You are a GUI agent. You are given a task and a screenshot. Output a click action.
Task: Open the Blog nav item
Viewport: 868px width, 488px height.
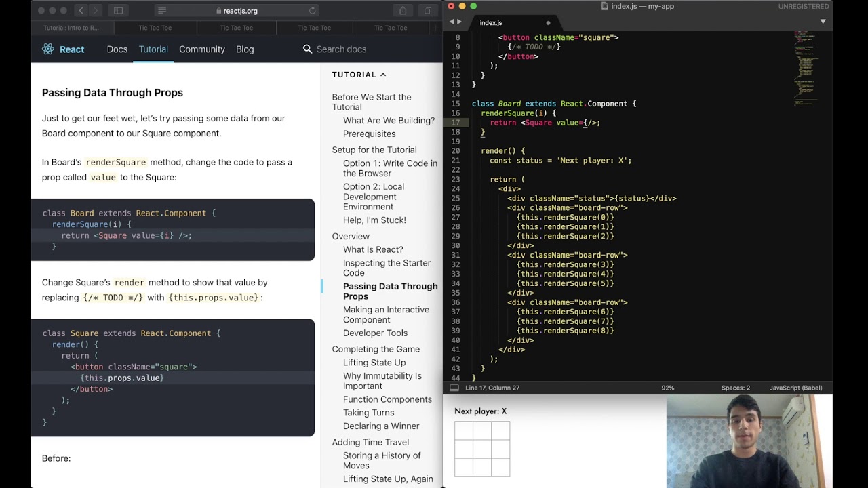point(245,49)
